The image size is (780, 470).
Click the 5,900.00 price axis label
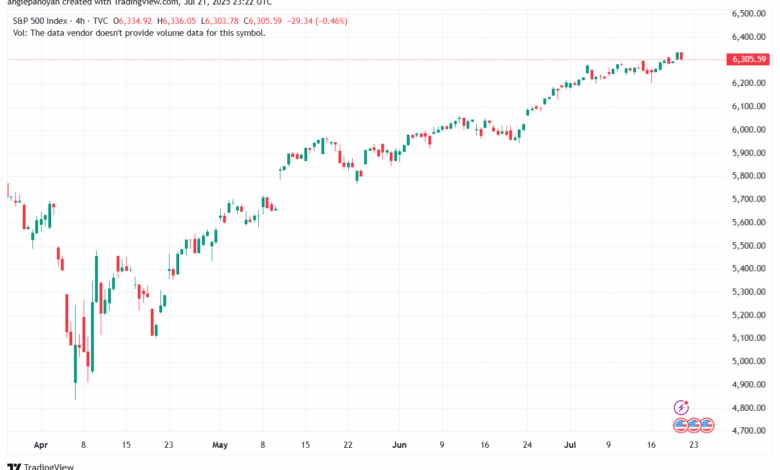749,153
